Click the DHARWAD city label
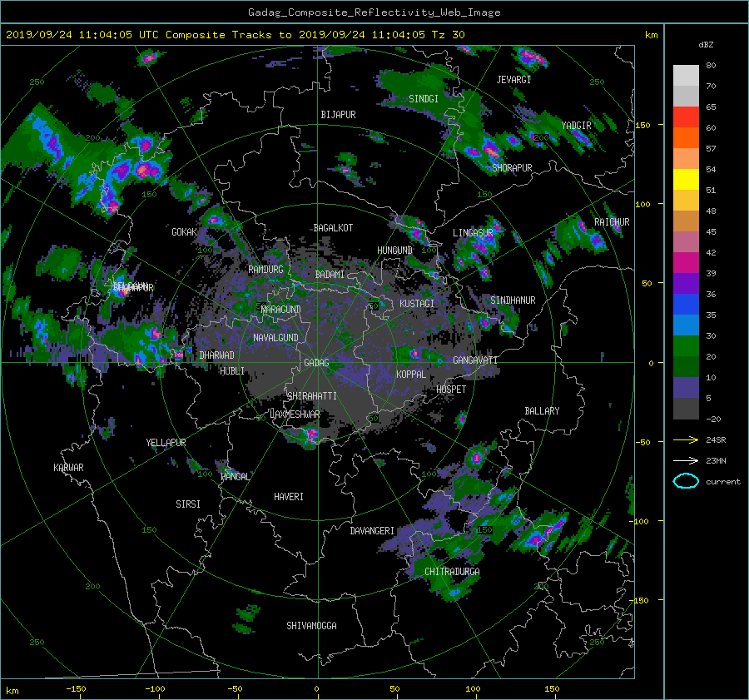749x700 pixels. (x=217, y=355)
